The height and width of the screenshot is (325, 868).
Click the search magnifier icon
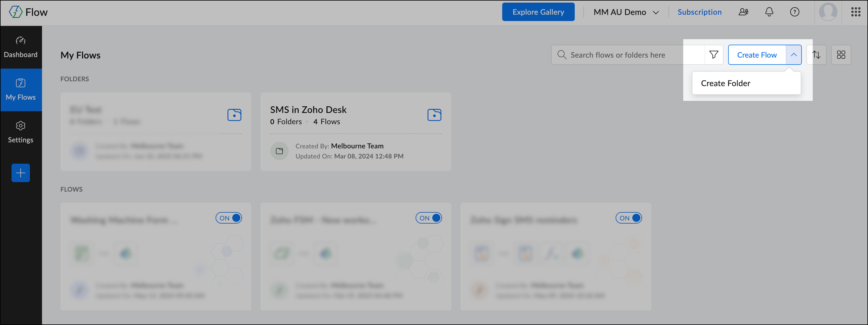(562, 55)
